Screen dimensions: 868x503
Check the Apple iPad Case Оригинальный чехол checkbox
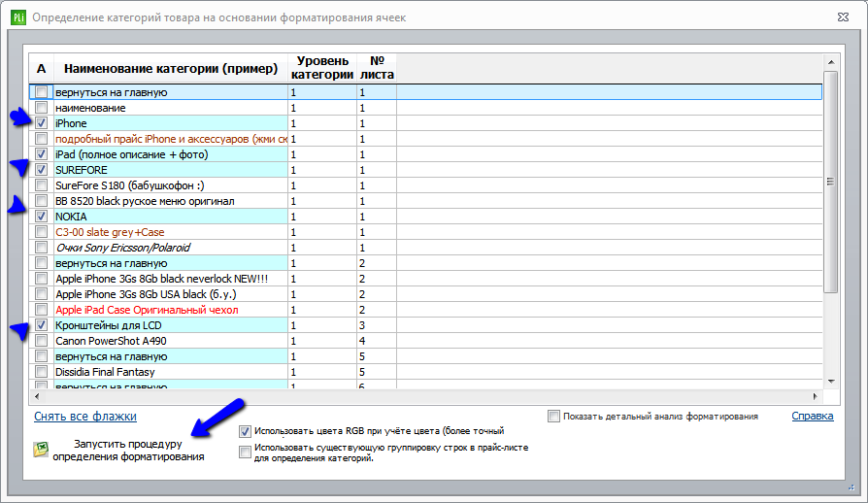(x=41, y=310)
